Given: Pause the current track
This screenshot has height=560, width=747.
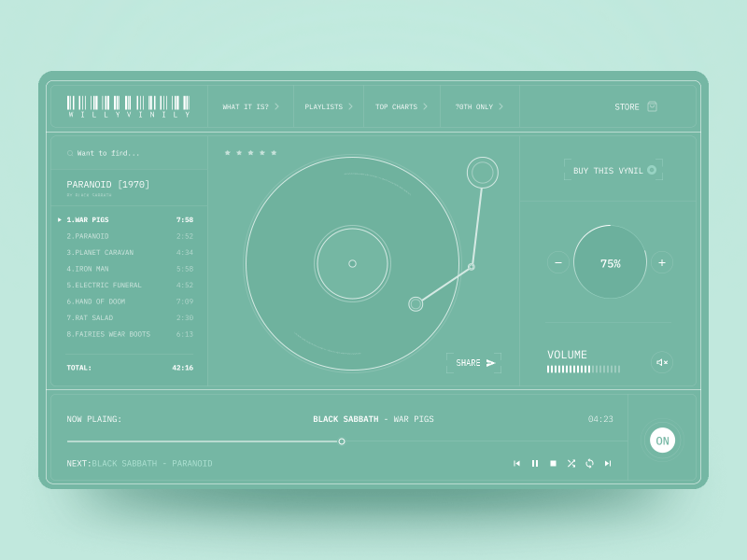Looking at the screenshot, I should [534, 462].
